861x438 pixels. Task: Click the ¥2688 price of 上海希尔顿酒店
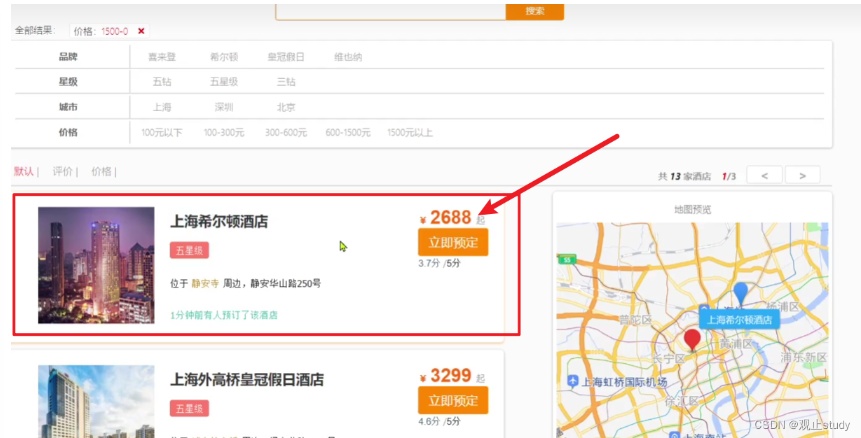click(446, 218)
